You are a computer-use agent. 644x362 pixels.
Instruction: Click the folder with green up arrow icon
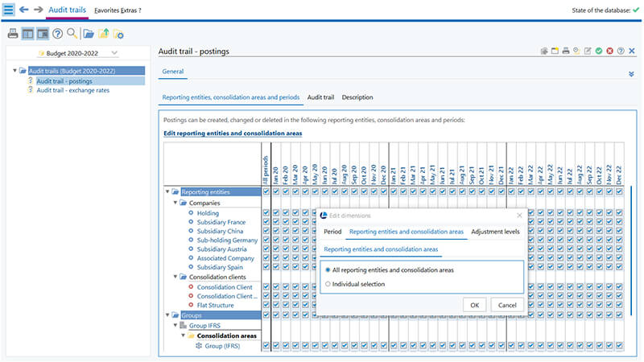[x=104, y=33]
